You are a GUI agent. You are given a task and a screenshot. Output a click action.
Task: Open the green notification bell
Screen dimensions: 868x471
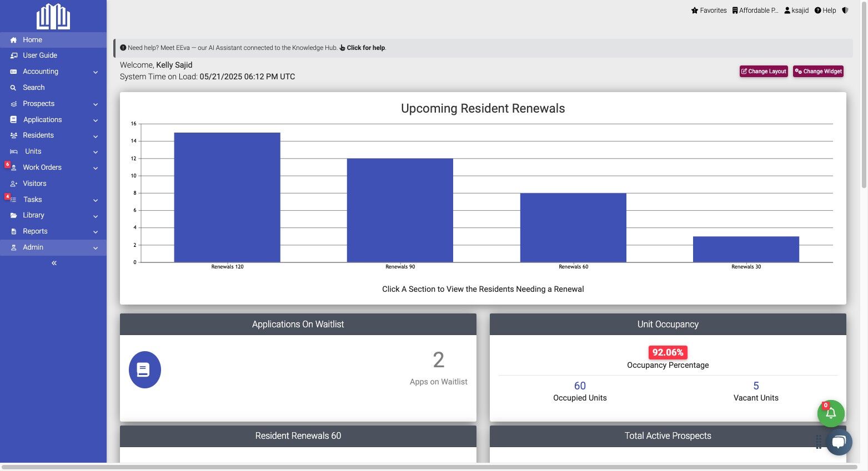click(831, 413)
